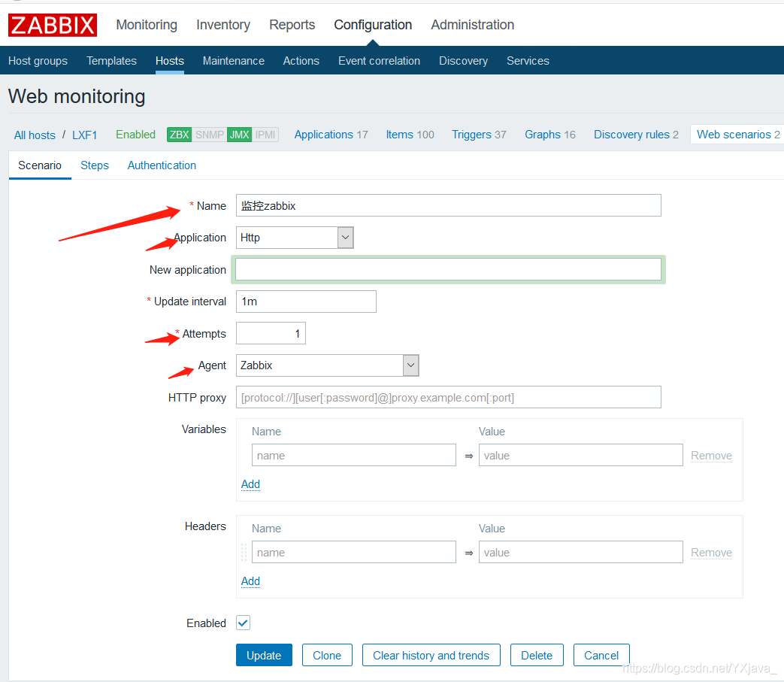Focus the Variables name field
This screenshot has width=784, height=682.
click(x=354, y=455)
